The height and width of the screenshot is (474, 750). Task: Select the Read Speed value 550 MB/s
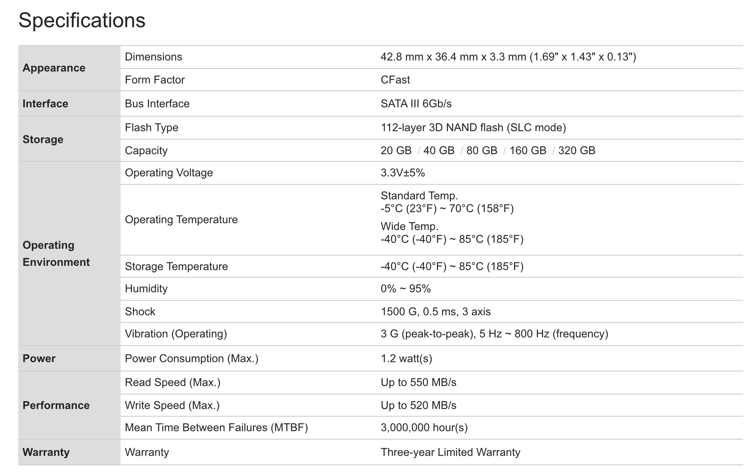click(418, 383)
